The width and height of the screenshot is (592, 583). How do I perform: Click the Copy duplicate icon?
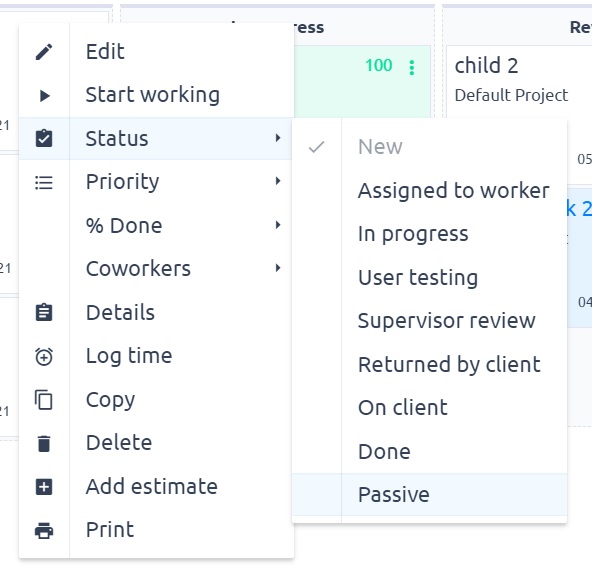coord(44,400)
